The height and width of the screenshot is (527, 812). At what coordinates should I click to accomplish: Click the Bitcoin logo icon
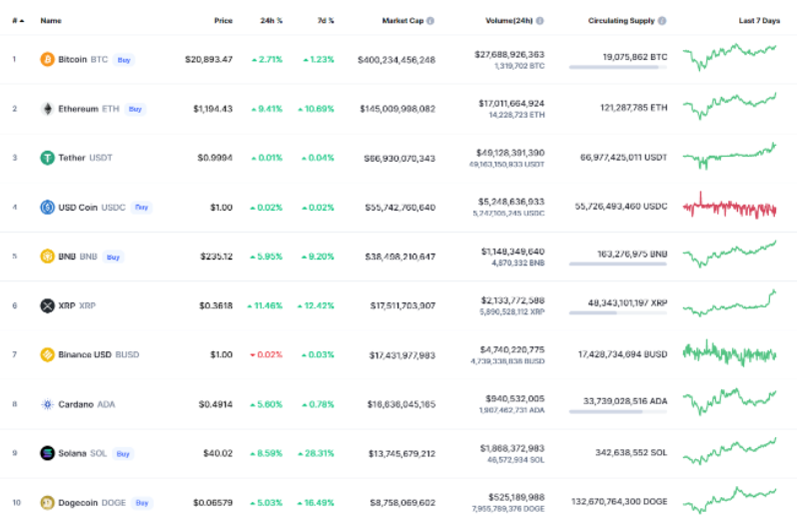point(47,59)
